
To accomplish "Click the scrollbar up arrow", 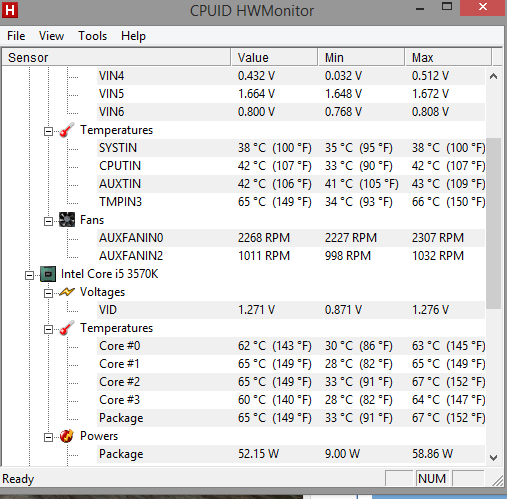I will 494,76.
